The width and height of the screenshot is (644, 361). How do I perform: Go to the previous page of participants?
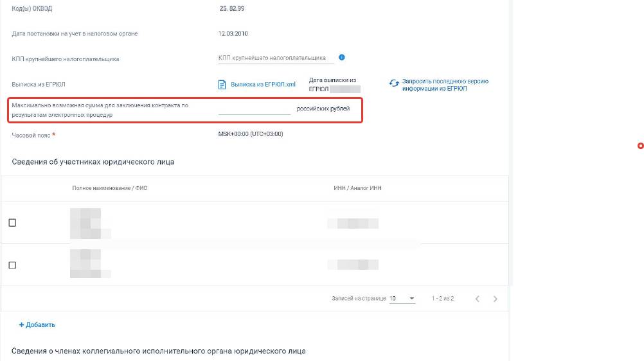[477, 299]
